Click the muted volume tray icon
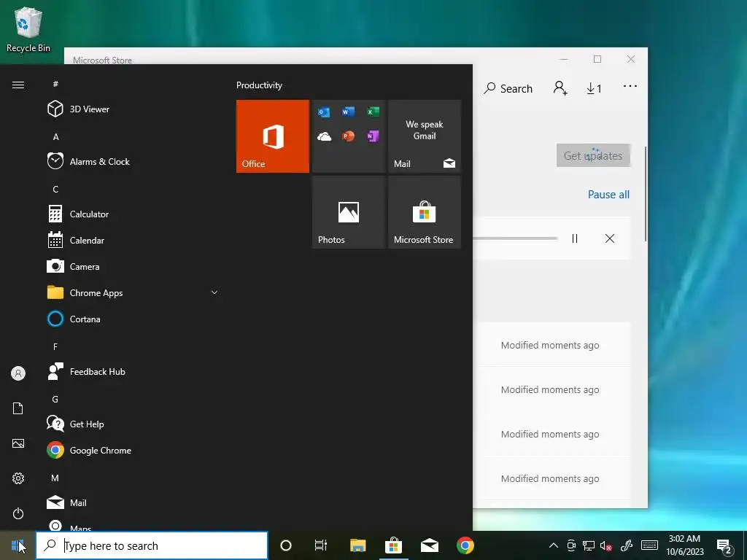747x560 pixels. (x=605, y=545)
